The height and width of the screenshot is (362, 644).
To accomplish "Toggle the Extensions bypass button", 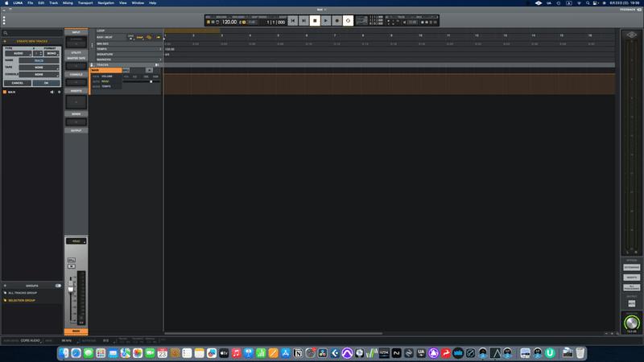I will point(632,267).
